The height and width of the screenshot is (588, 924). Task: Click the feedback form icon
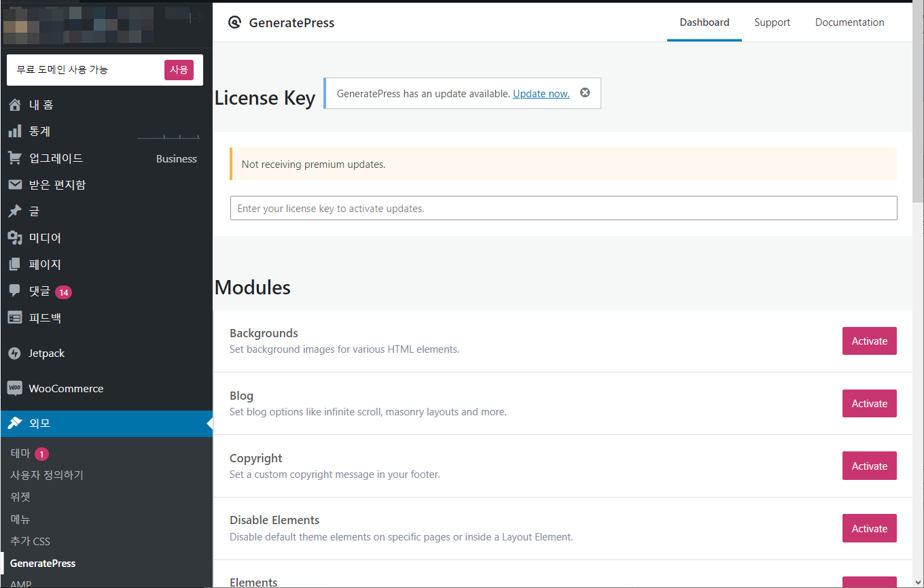point(15,317)
